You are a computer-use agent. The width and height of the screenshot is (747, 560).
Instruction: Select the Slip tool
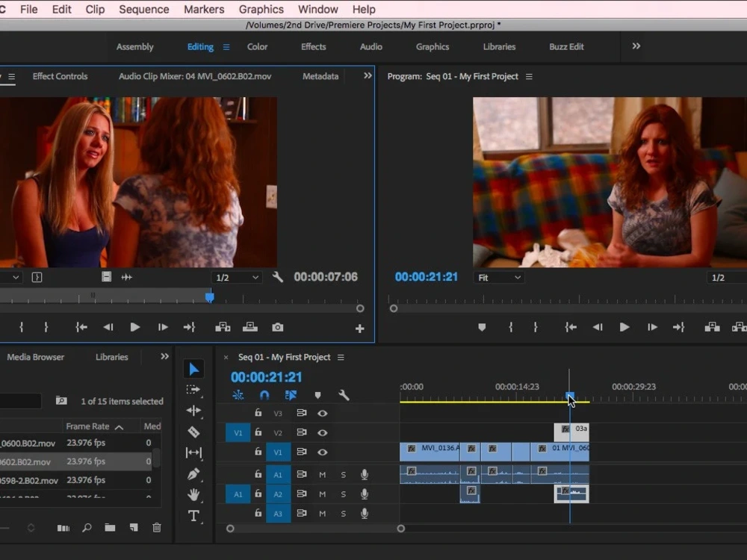click(x=193, y=452)
